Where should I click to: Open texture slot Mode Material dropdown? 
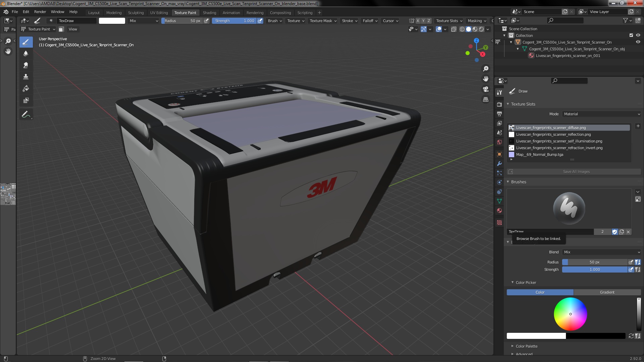tap(602, 114)
